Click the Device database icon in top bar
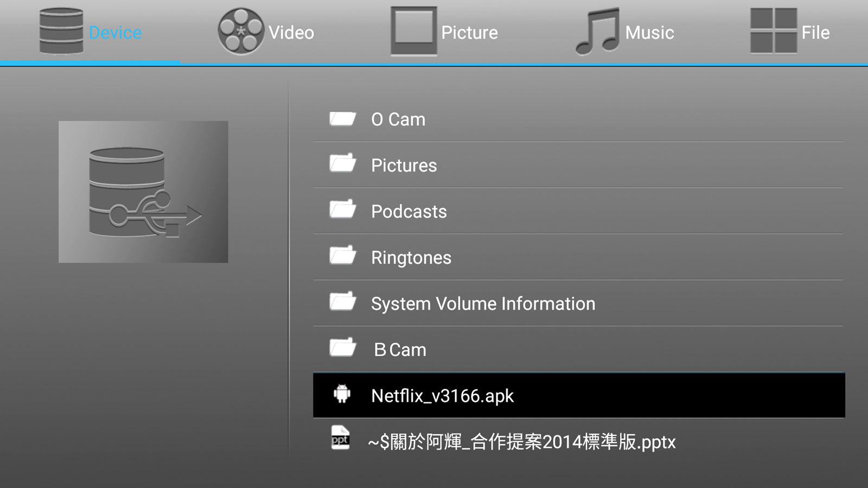 pos(61,31)
